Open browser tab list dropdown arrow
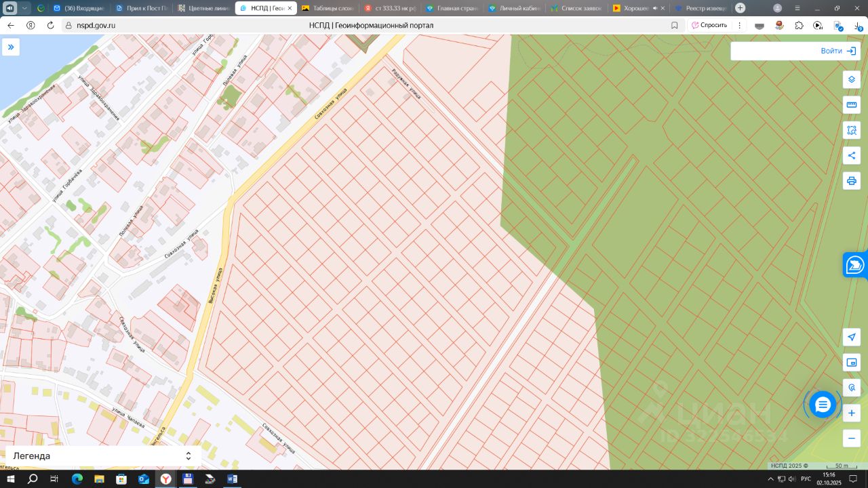Image resolution: width=868 pixels, height=488 pixels. pyautogui.click(x=25, y=8)
